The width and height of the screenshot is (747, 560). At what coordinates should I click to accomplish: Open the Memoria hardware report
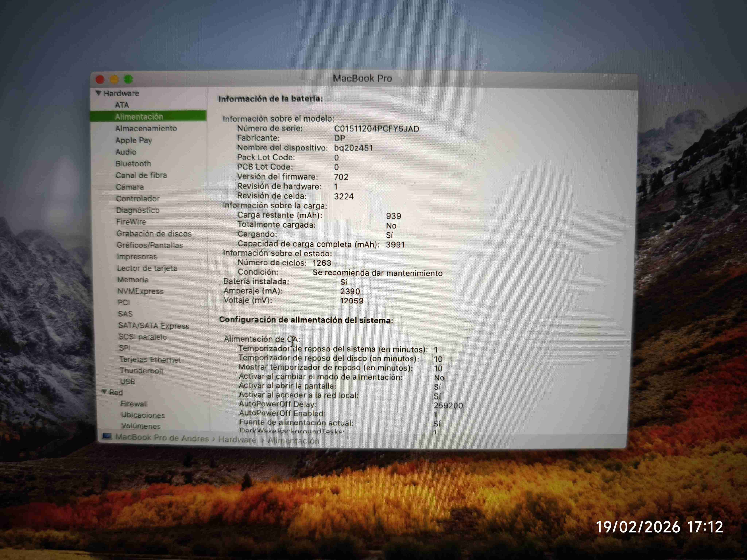coord(133,279)
